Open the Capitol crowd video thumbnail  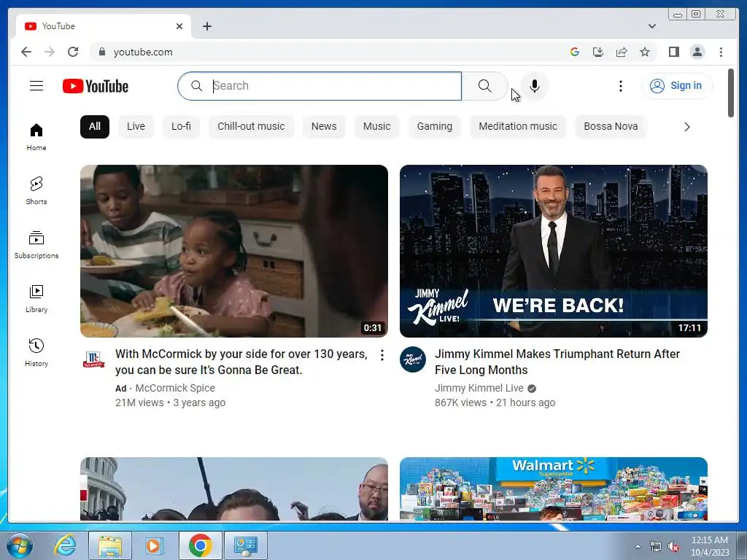(234, 489)
